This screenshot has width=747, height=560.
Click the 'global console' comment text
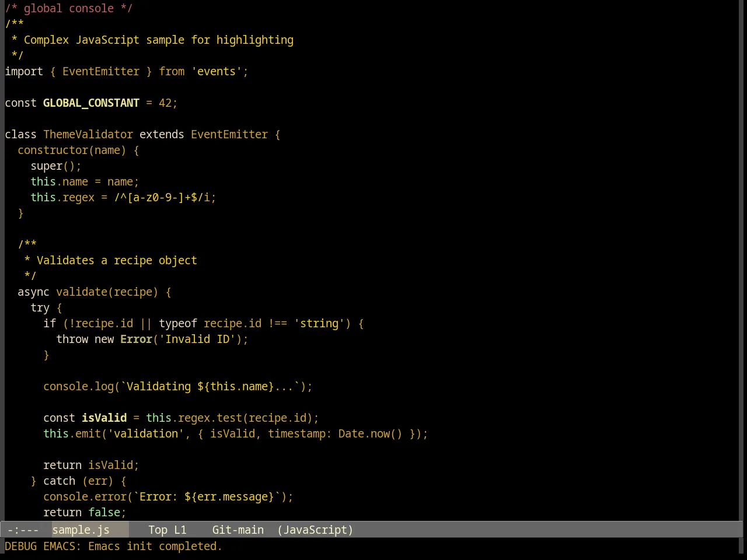[69, 8]
